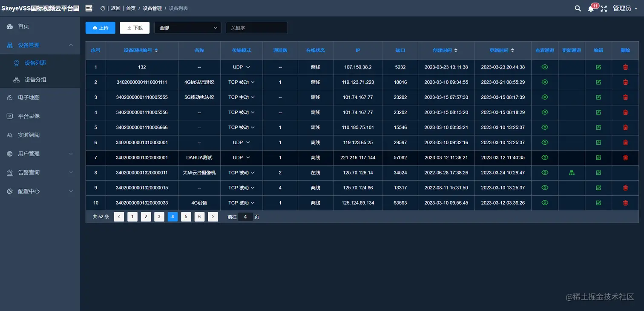Screen dimensions: 644x311
Task: Go to next page arrow
Action: click(213, 217)
